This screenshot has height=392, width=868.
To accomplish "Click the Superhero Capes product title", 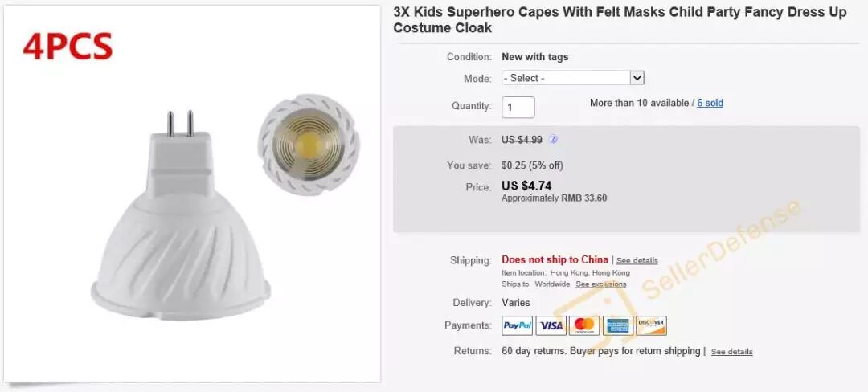I will tap(619, 20).
